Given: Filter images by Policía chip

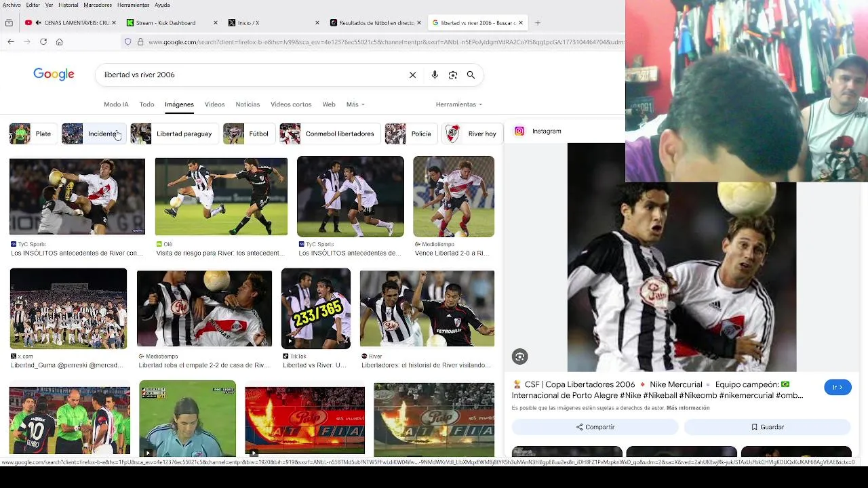Looking at the screenshot, I should [x=411, y=134].
